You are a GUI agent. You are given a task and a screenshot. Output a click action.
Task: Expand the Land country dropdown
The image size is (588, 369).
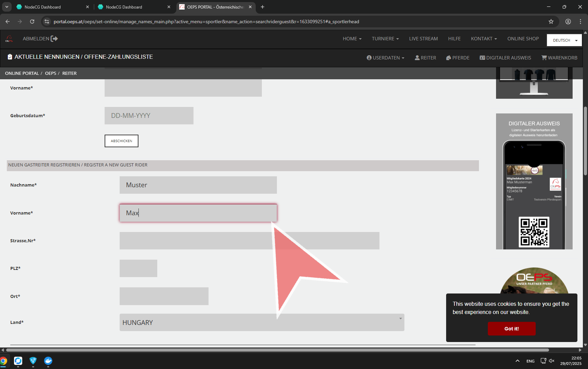click(262, 323)
